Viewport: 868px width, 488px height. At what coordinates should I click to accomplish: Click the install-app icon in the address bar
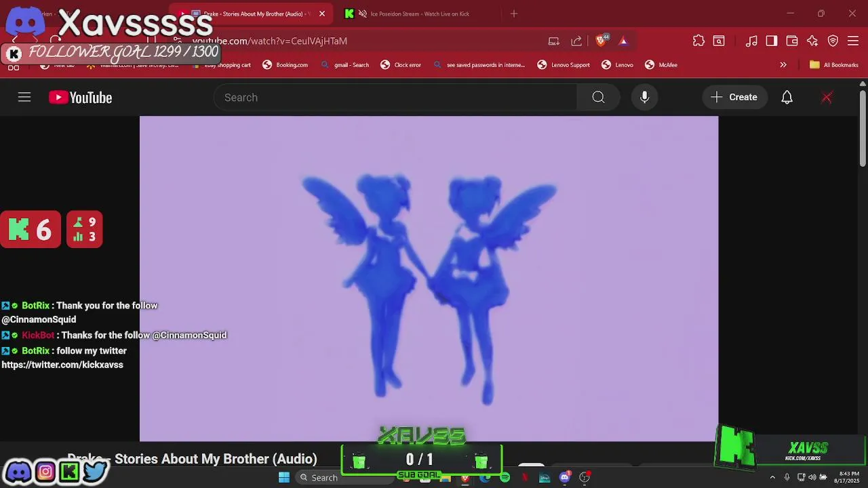point(554,41)
